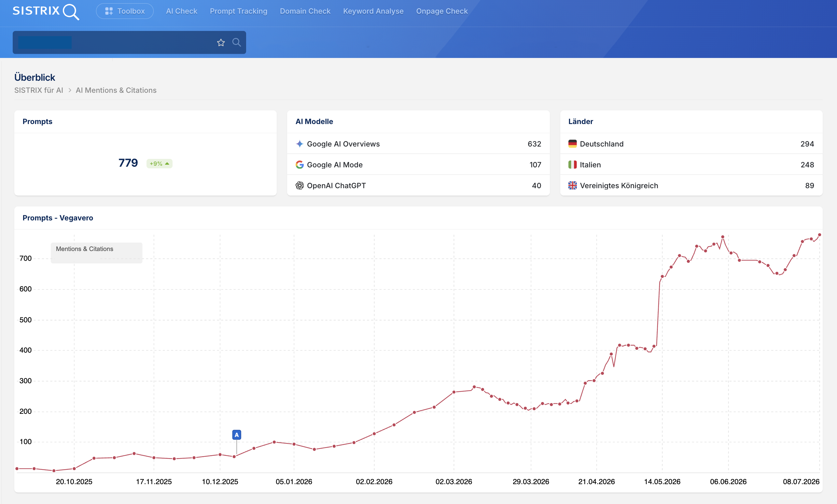Click the Toolbox grid icon
Viewport: 837px width, 504px height.
click(x=109, y=11)
